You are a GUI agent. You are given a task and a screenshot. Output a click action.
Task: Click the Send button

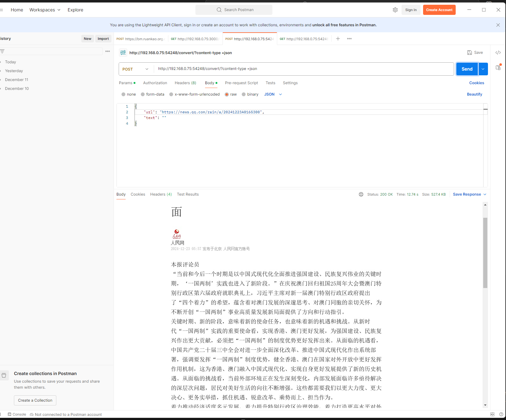coord(467,69)
